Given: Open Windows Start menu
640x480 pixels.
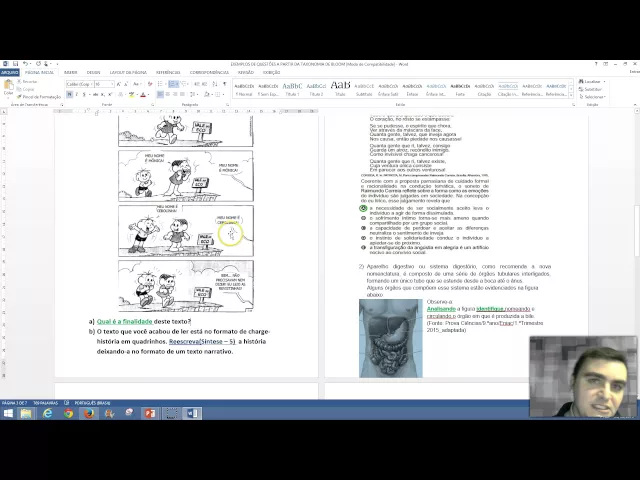Looking at the screenshot, I should point(8,413).
